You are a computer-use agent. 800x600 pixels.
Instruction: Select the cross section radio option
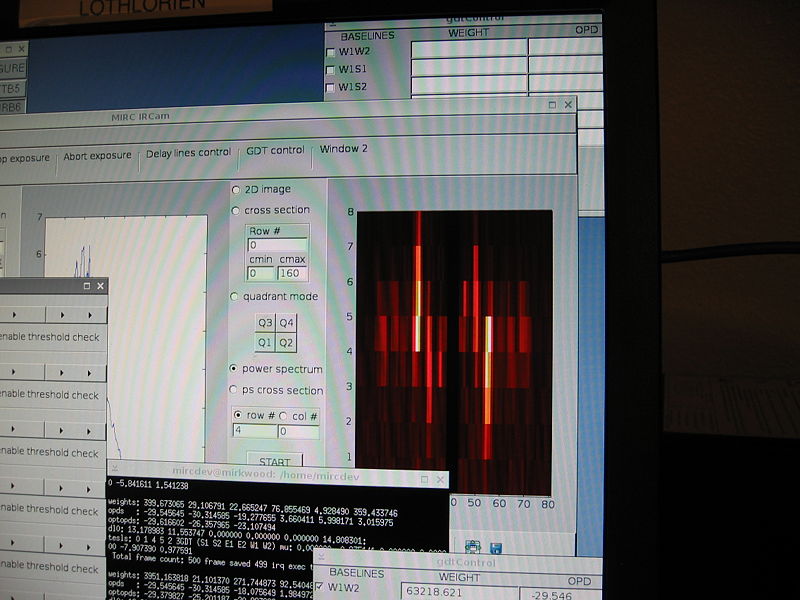click(x=236, y=211)
